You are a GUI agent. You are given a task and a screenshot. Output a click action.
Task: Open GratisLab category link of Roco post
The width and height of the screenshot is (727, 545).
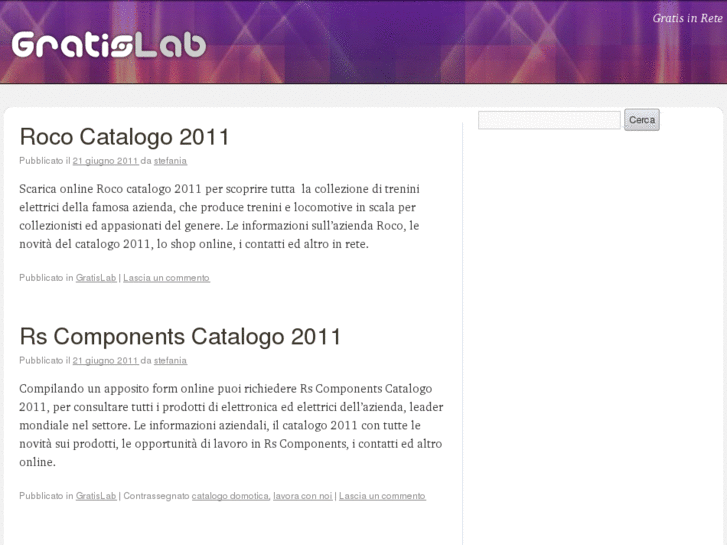96,278
